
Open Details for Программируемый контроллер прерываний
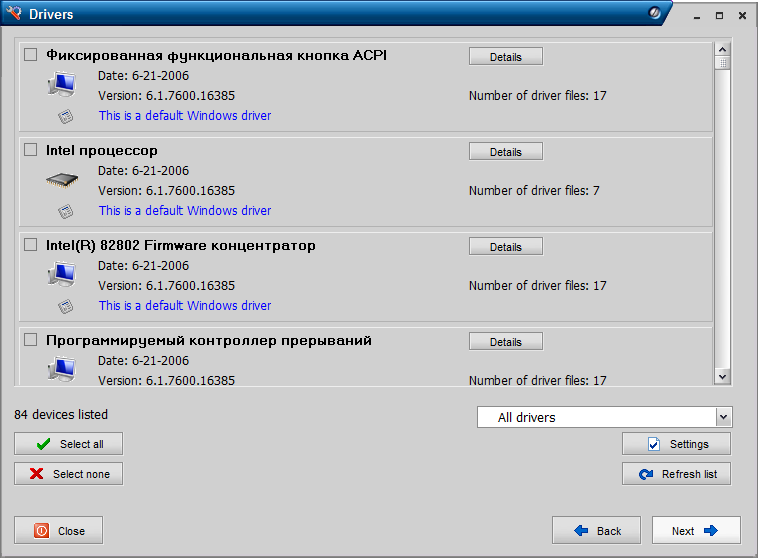(x=506, y=341)
